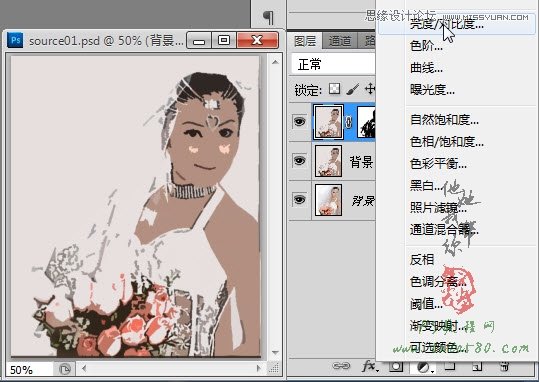Screen dimensions: 539x382
Task: Choose 色彩平衡... from the adjustment menu
Action: 438,164
